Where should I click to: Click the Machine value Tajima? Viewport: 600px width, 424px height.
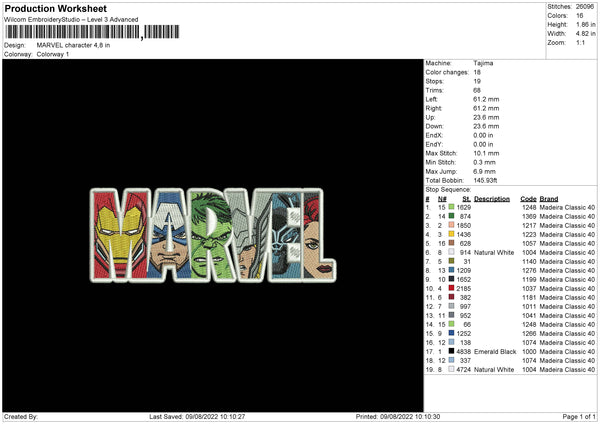tap(483, 63)
